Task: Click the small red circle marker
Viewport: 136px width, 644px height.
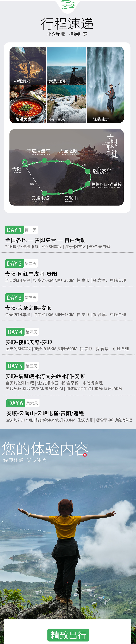Action: (x=85, y=455)
